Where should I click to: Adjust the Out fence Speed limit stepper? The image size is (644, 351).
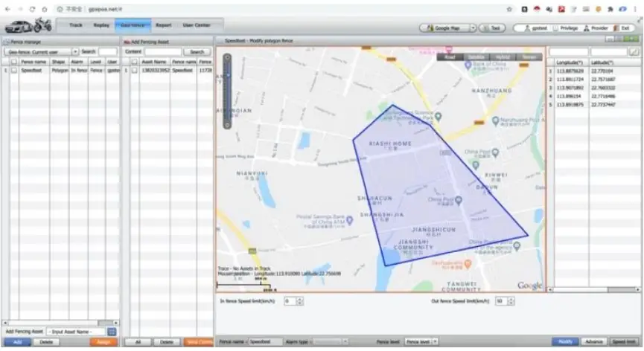coord(511,301)
